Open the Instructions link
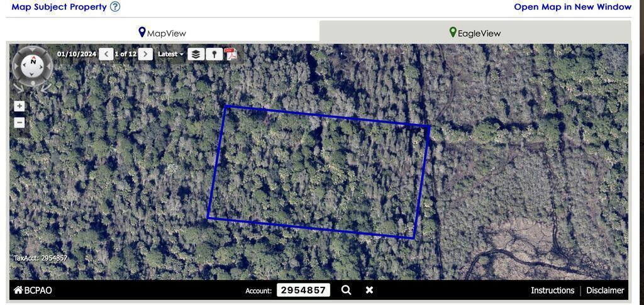This screenshot has height=305, width=644. point(552,291)
